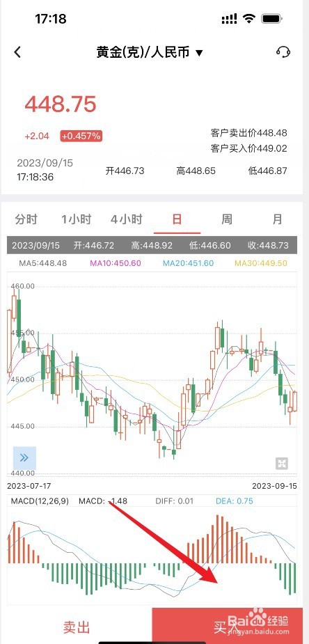Image resolution: width=309 pixels, height=644 pixels.
Task: Switch to the 1小时 tab
Action: (77, 219)
